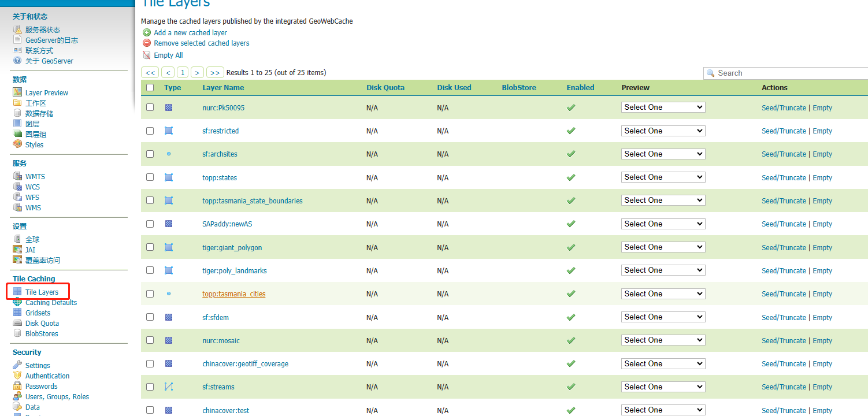Check the box for sf:restricted
Screen dimensions: 868x416
[150, 131]
